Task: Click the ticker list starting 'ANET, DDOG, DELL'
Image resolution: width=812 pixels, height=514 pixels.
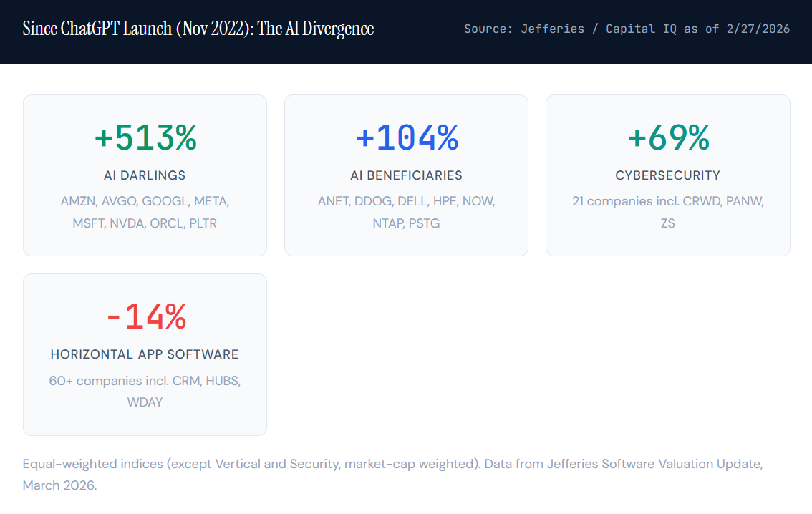Action: pos(407,212)
